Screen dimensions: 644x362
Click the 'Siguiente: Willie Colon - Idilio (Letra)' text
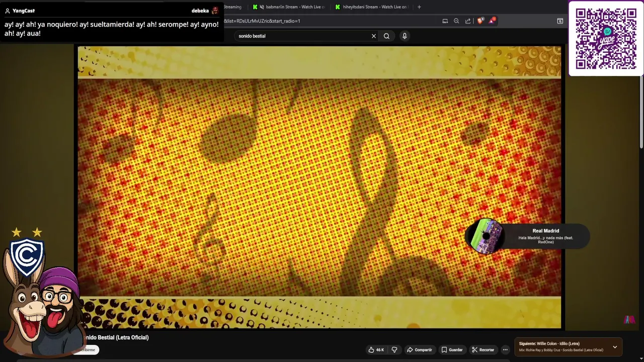tap(549, 344)
